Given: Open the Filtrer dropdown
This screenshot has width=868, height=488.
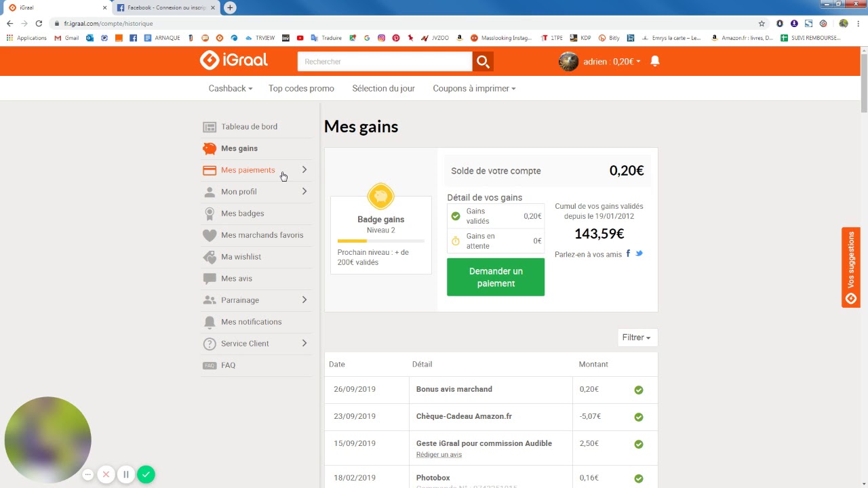Looking at the screenshot, I should point(637,338).
